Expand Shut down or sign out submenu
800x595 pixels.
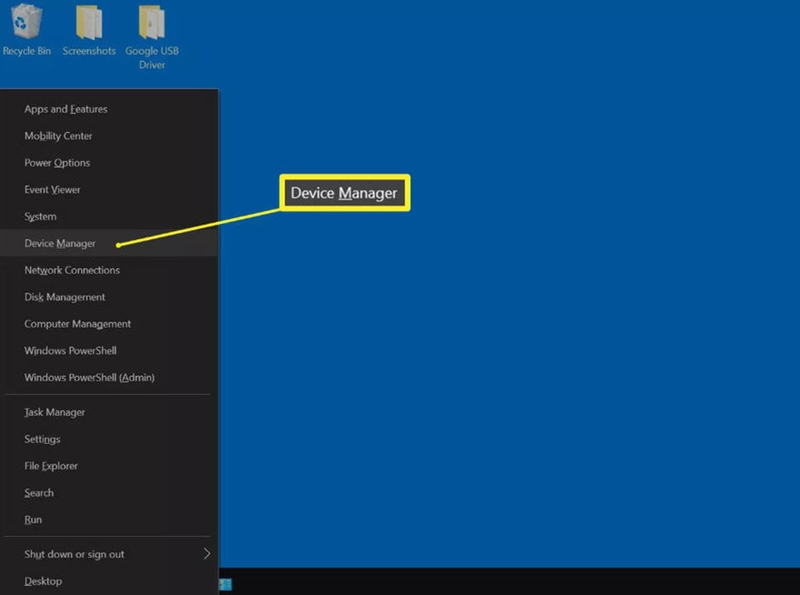tap(111, 554)
